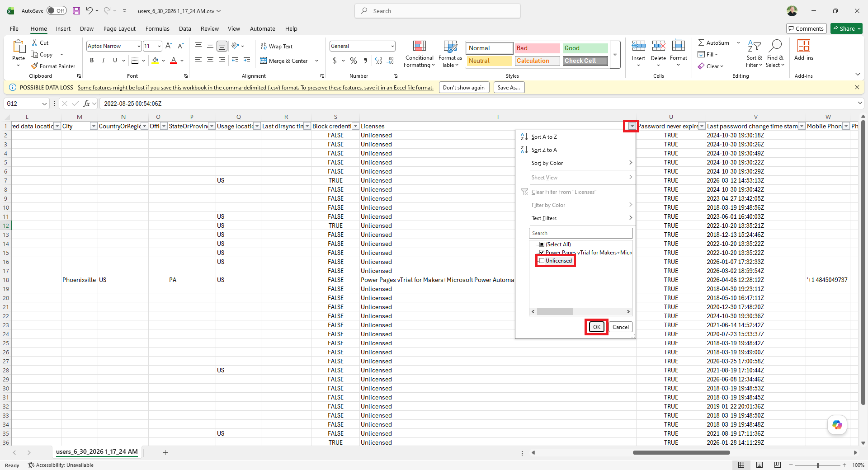
Task: Click the Format Painter icon
Action: pyautogui.click(x=34, y=66)
